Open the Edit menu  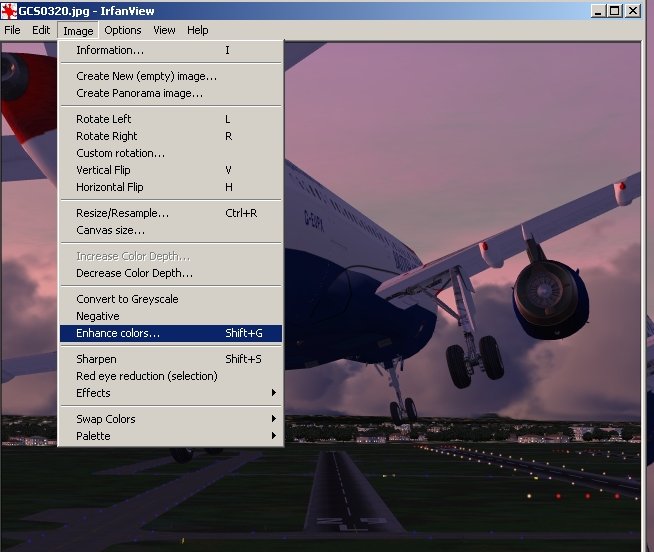(x=41, y=30)
